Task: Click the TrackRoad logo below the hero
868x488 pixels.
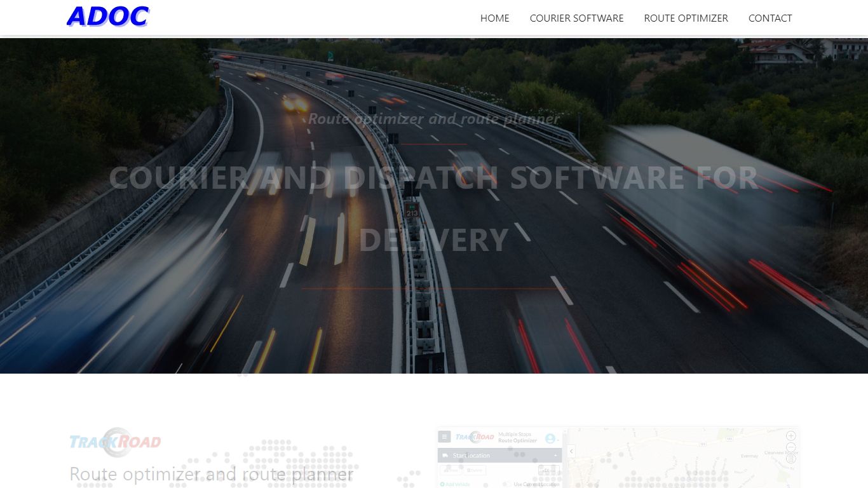Action: coord(115,442)
